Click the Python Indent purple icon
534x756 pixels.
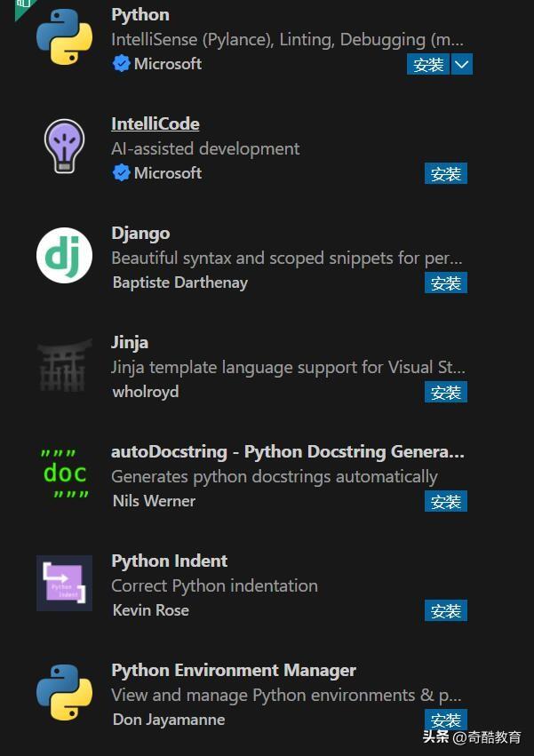click(x=64, y=583)
